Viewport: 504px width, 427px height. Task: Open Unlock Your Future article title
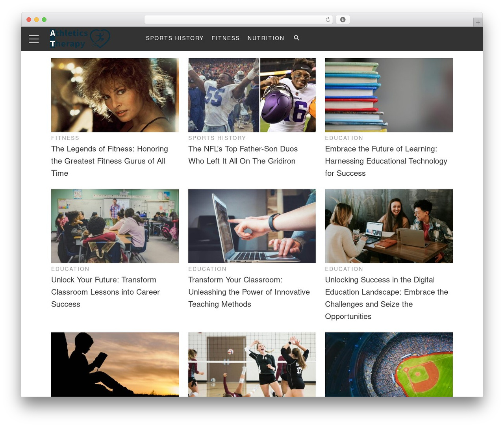(x=106, y=292)
